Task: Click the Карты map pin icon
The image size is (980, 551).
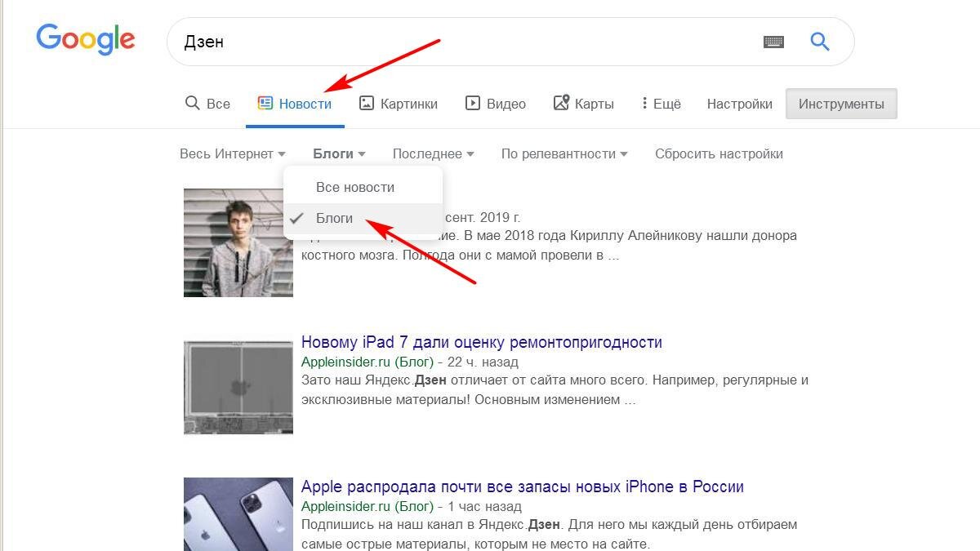Action: coord(561,103)
